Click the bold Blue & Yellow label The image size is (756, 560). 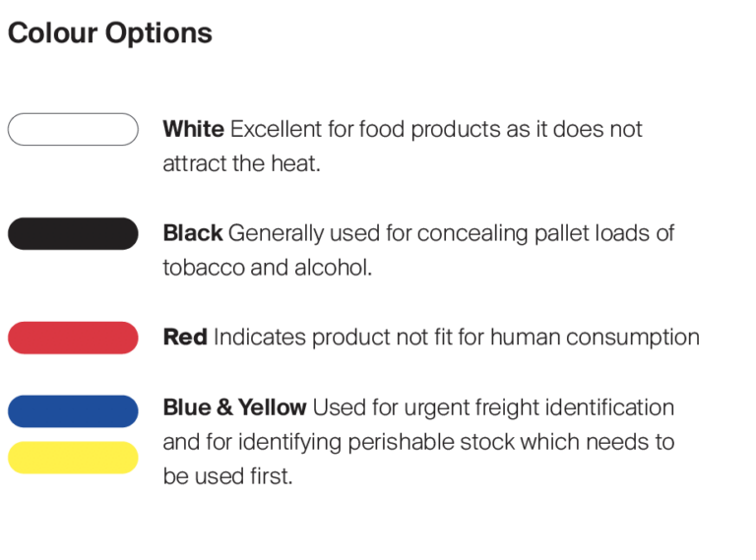235,407
